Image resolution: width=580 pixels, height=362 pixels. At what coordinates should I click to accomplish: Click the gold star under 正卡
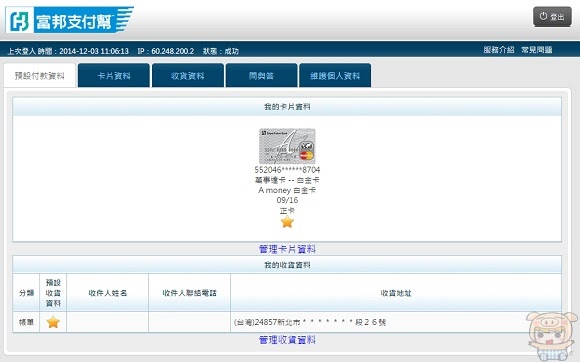tap(287, 222)
